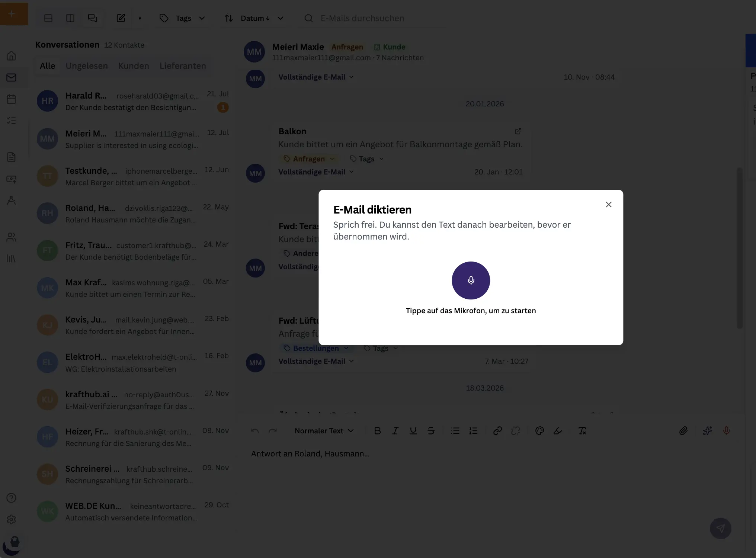756x558 pixels.
Task: Expand Vollständige E-Mail from 20. Jan
Action: pos(316,172)
